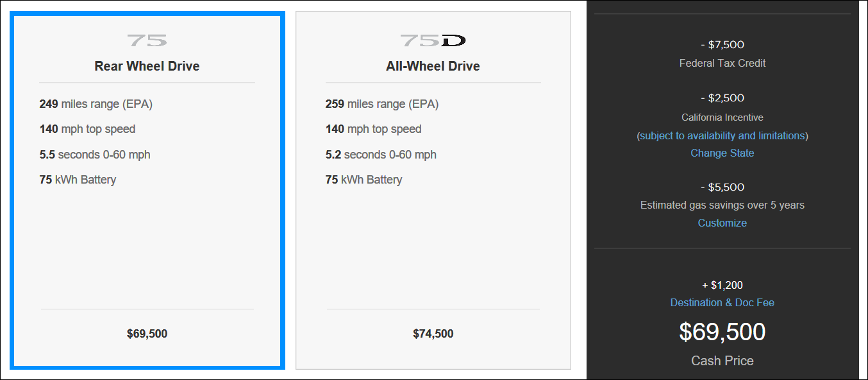Click the Change State link
This screenshot has width=868, height=380.
click(722, 153)
